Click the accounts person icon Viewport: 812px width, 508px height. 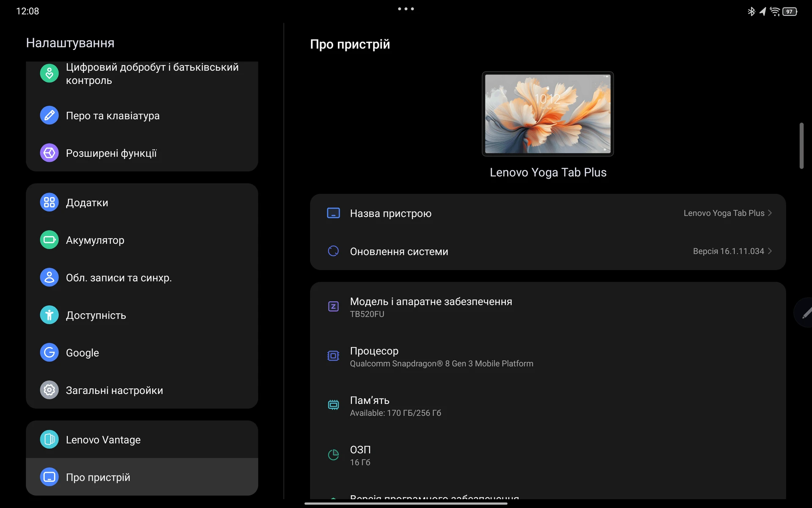pos(49,277)
